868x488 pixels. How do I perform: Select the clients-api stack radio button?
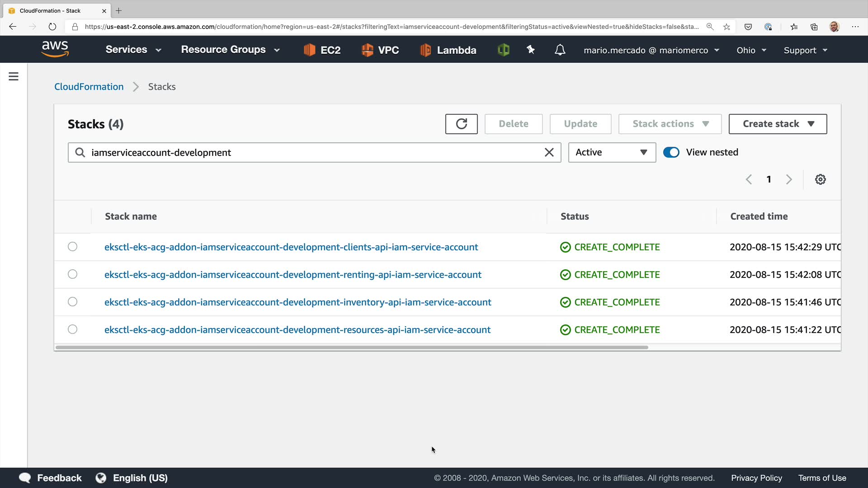72,247
